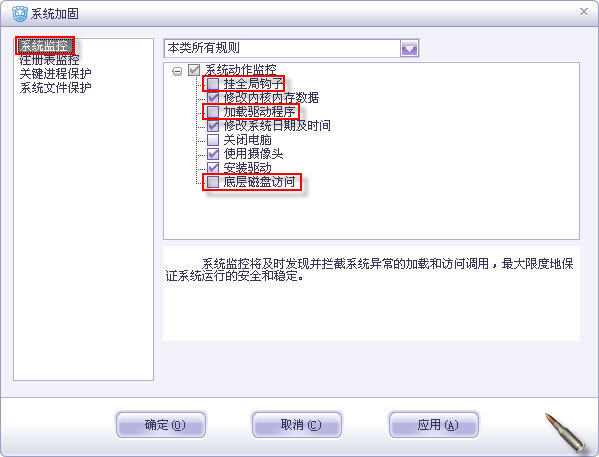
Task: Check the 关闭电脑 checkbox
Action: (213, 140)
